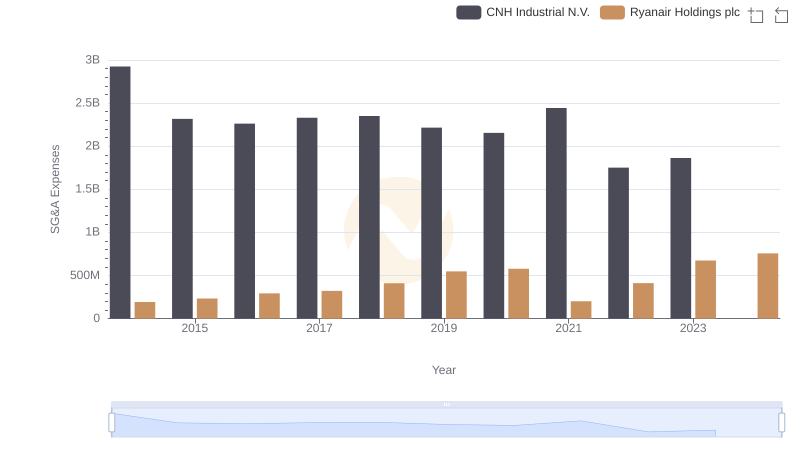
Task: Click the data zoom slider top drag bar
Action: coord(446,404)
